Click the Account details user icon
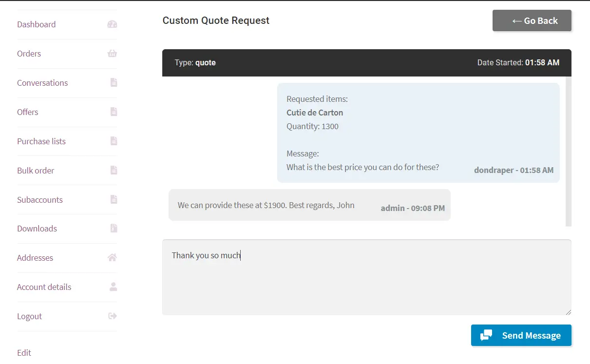590x364 pixels. tap(114, 287)
